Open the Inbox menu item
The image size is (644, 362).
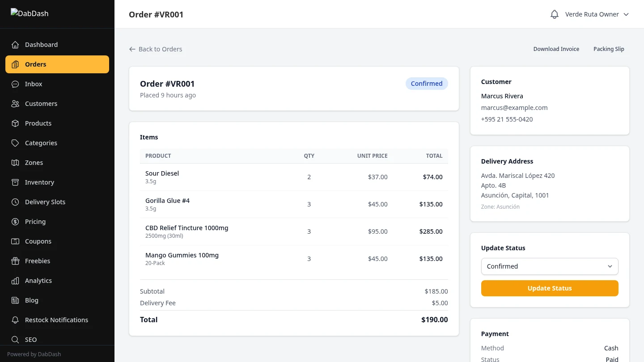(x=33, y=84)
